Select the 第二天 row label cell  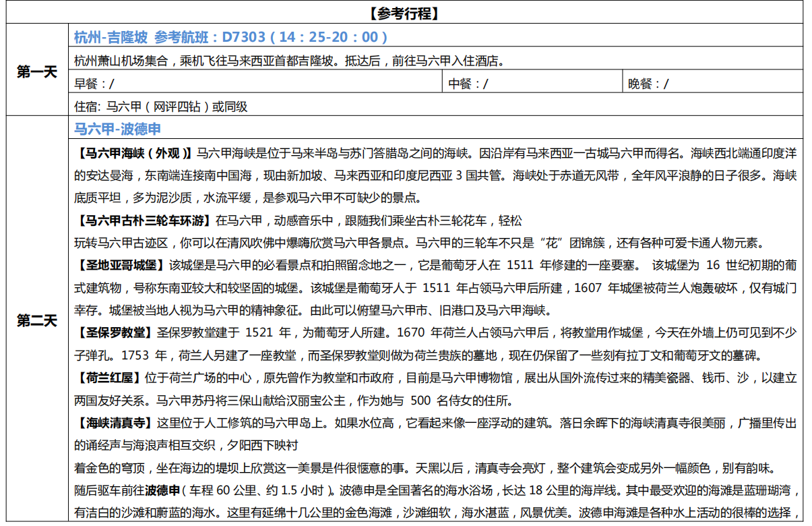pos(37,321)
